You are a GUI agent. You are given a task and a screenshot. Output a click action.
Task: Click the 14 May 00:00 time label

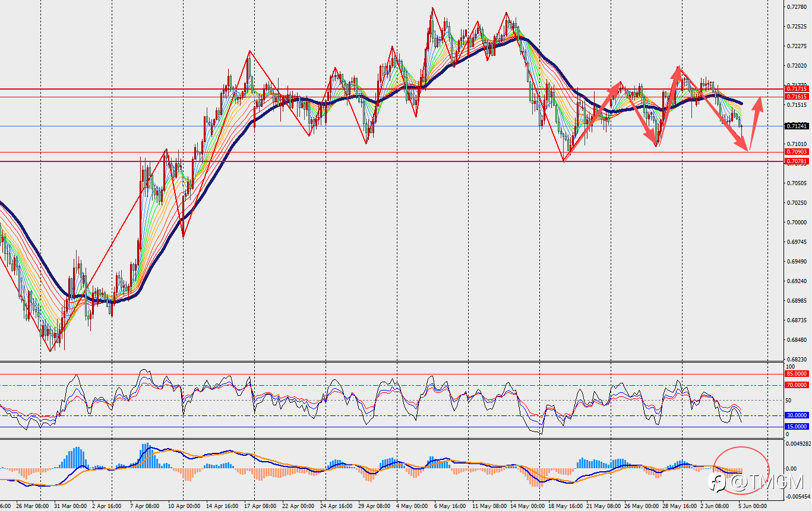point(527,506)
